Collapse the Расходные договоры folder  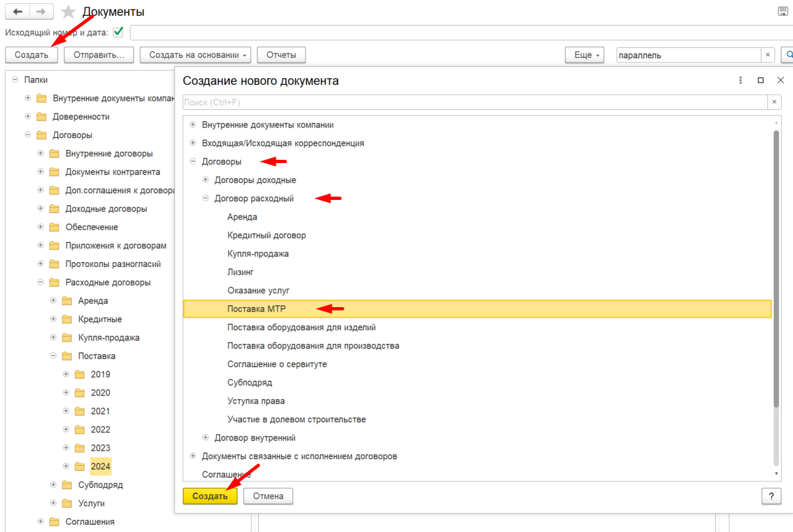click(x=40, y=282)
